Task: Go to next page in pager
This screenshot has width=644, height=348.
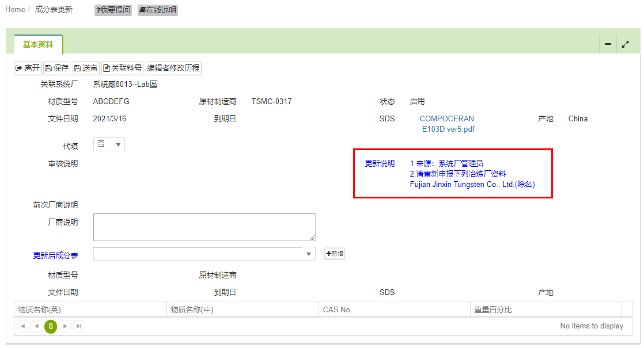Action: [x=65, y=326]
